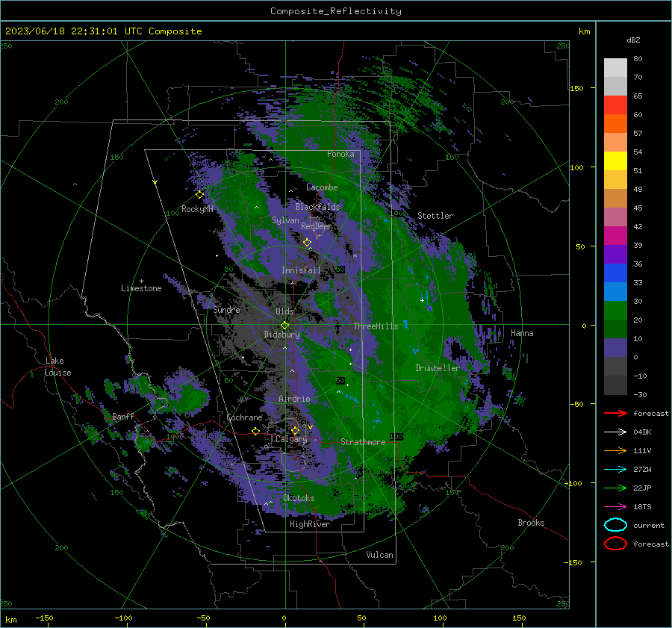672x628 pixels.
Task: Click the Innisfail city label
Action: pyautogui.click(x=301, y=270)
